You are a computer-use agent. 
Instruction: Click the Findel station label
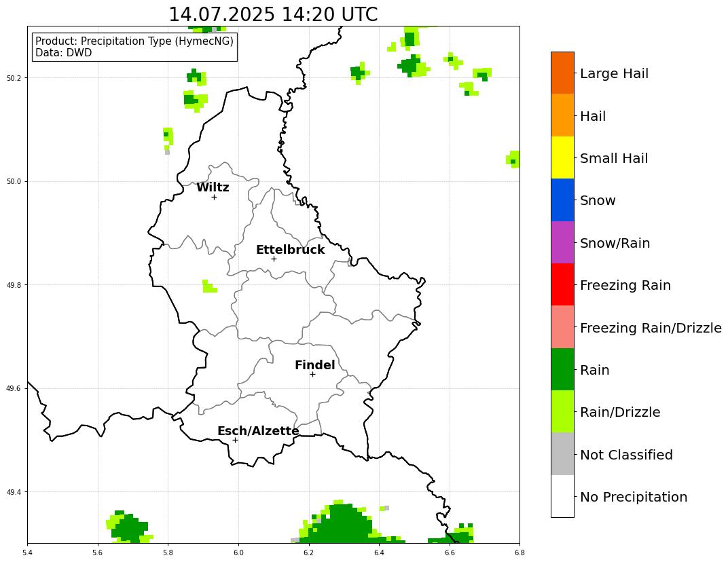point(315,365)
